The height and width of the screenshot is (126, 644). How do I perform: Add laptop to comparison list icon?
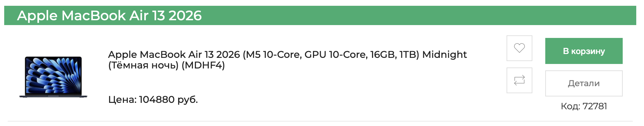pyautogui.click(x=519, y=80)
